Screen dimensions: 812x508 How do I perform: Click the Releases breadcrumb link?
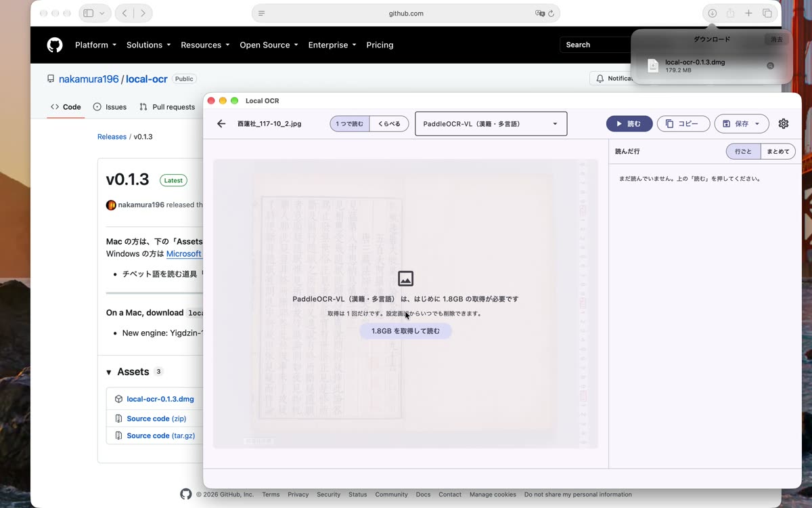pos(112,137)
